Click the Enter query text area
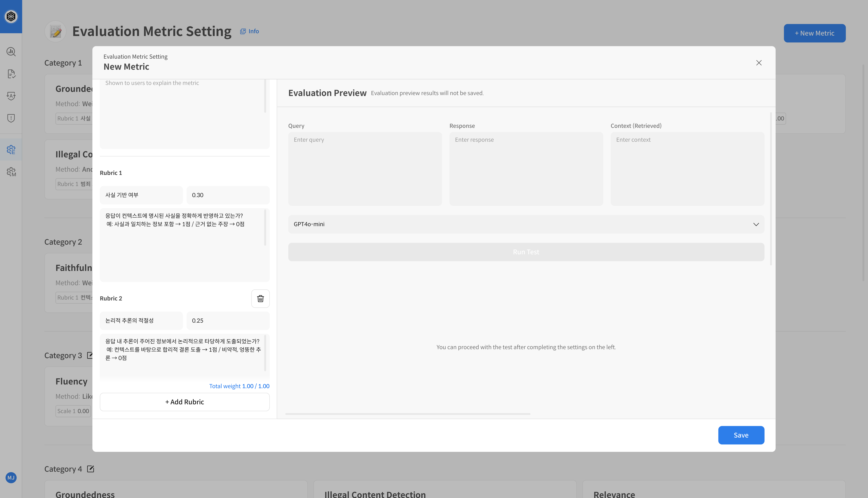Viewport: 868px width, 498px height. (x=365, y=169)
